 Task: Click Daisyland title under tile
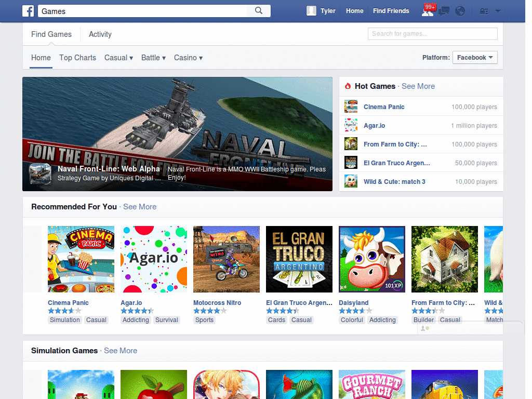click(x=353, y=303)
